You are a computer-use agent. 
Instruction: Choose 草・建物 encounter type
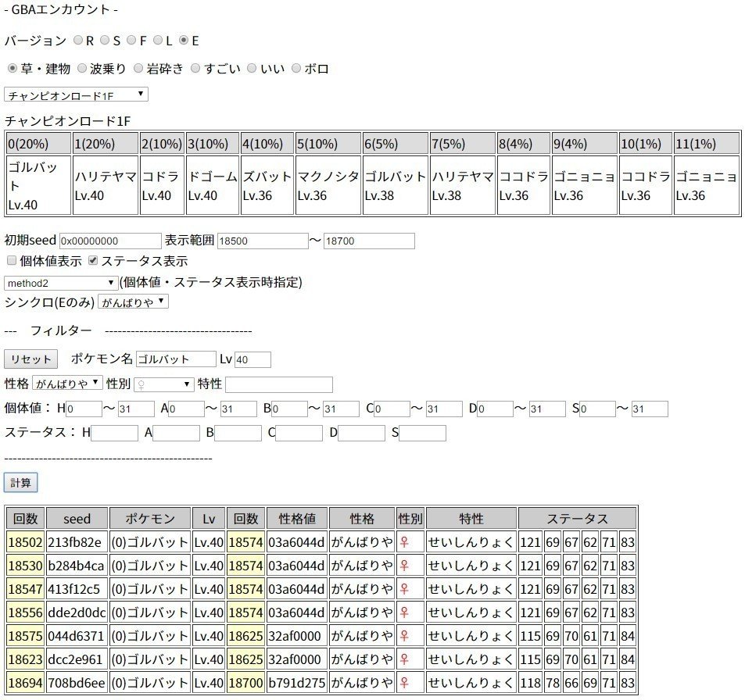(13, 69)
